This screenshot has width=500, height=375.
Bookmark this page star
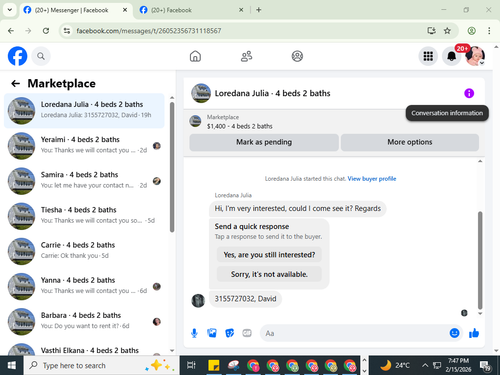[447, 31]
